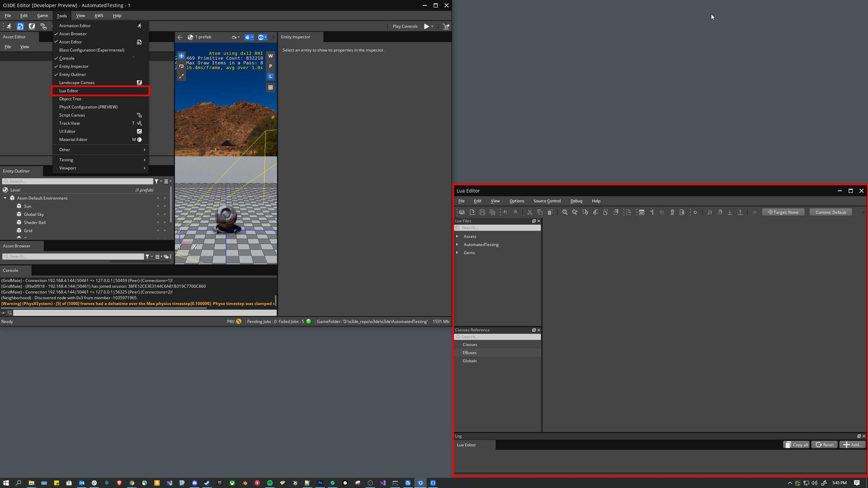Uncheck Entity Outliner in Tools menu
The image size is (868, 488).
pyautogui.click(x=101, y=75)
